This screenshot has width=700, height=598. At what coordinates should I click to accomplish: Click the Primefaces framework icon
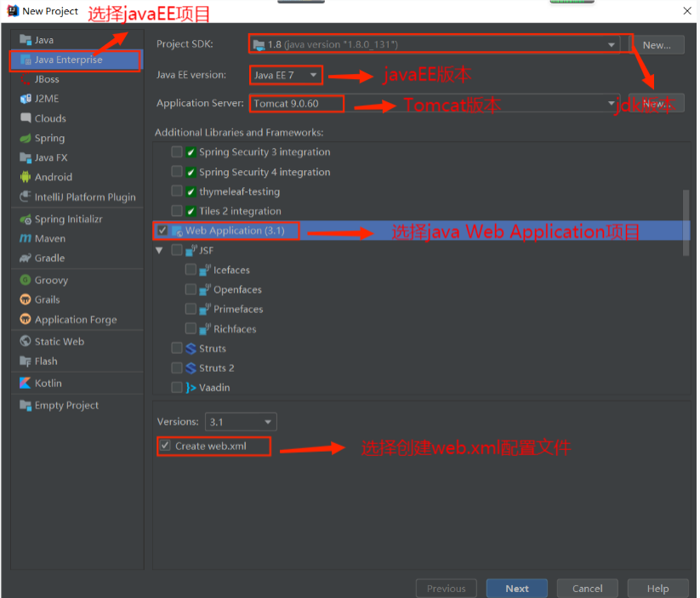click(205, 309)
